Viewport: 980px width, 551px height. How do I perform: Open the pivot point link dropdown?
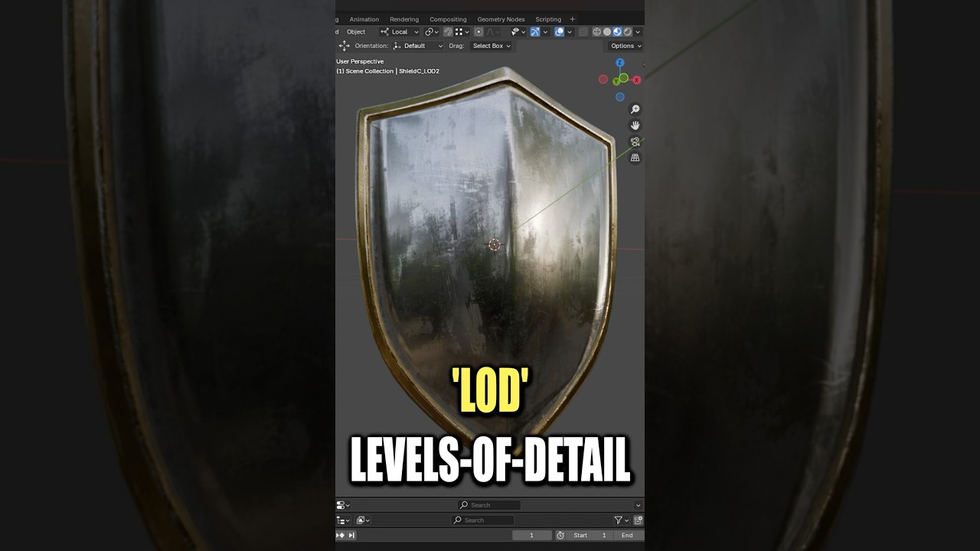(431, 31)
